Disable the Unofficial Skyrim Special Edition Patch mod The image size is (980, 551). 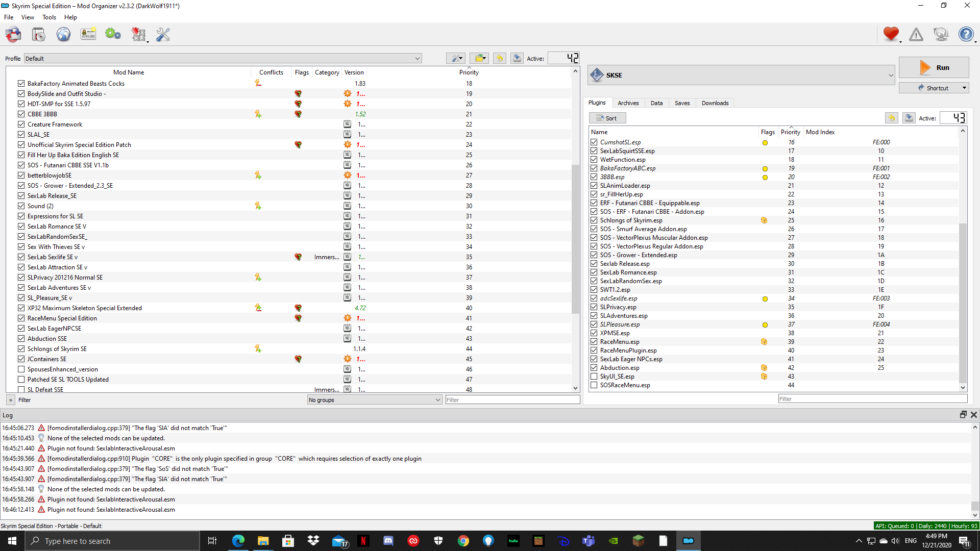tap(21, 144)
